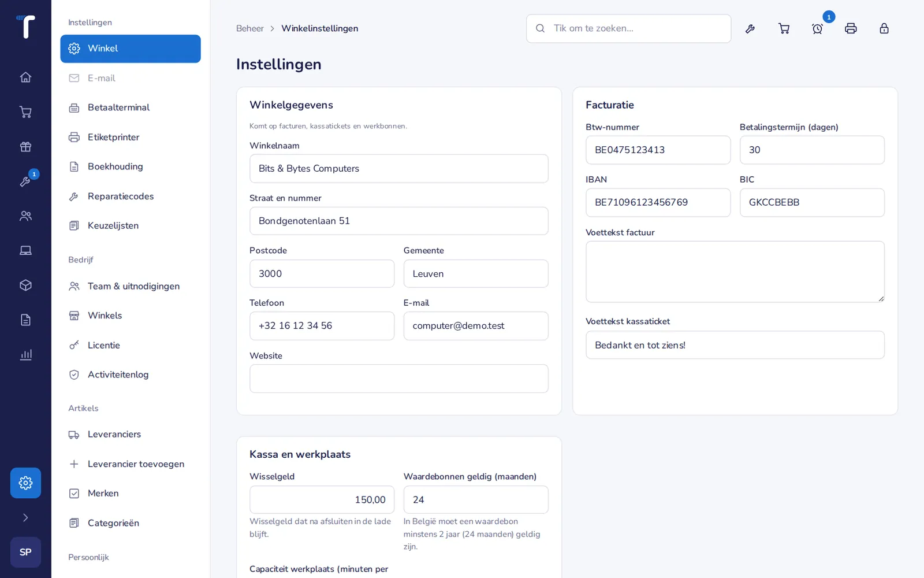924x578 pixels.
Task: Open the E-mail settings menu item
Action: click(131, 78)
